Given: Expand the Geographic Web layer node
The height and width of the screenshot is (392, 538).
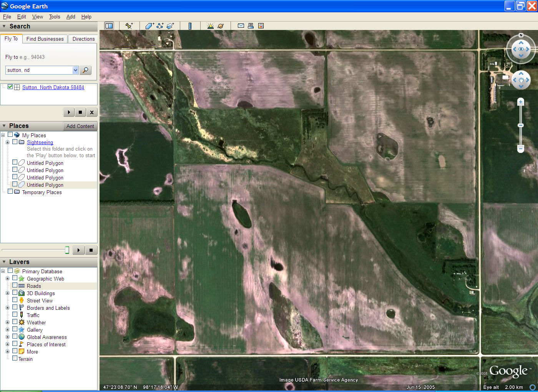Looking at the screenshot, I should 7,278.
